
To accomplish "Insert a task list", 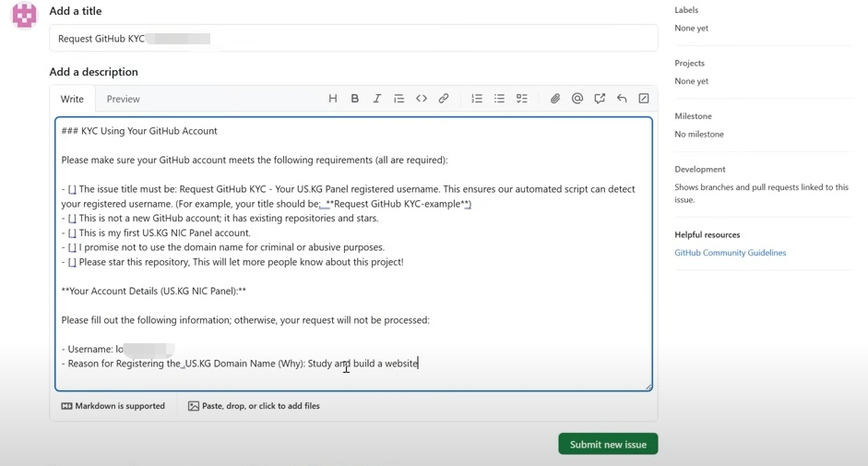I will coord(522,99).
